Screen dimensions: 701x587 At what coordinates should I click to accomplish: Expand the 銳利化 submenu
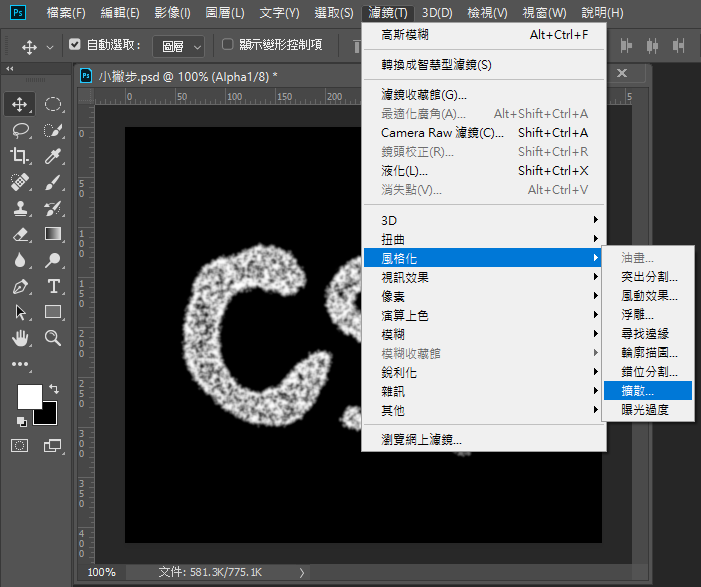(x=484, y=372)
